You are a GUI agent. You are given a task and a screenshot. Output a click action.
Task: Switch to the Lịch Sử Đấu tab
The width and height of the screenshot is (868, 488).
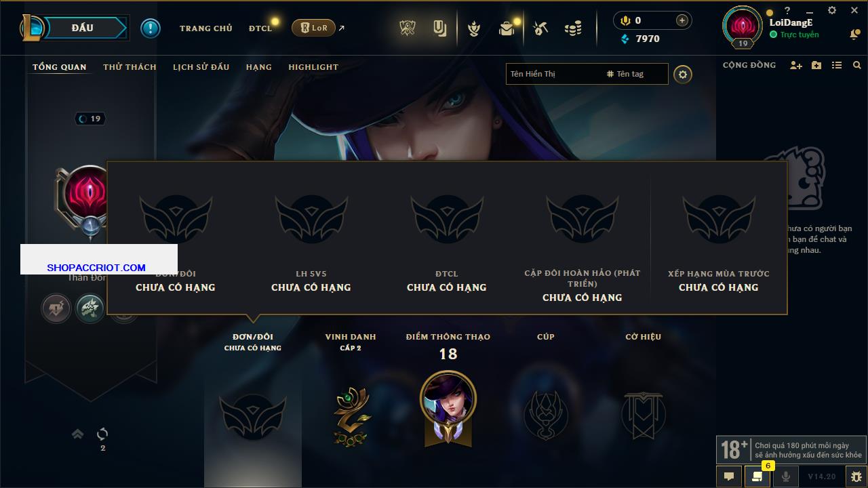pyautogui.click(x=201, y=67)
